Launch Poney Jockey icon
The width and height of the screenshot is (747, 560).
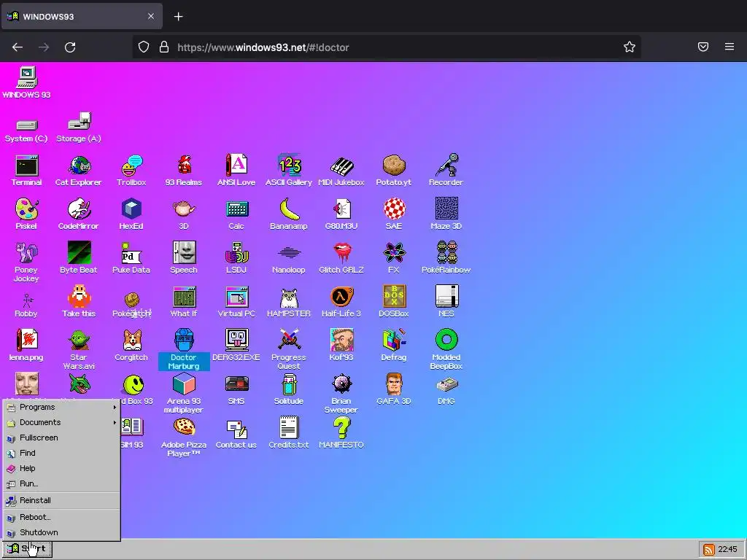coord(26,262)
